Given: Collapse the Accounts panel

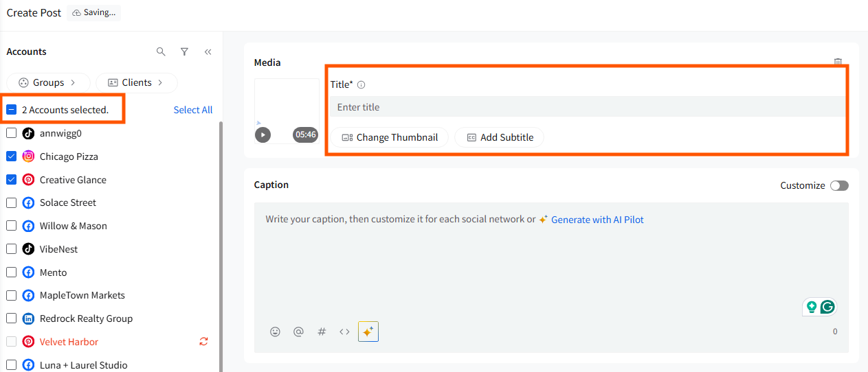Looking at the screenshot, I should click(208, 51).
